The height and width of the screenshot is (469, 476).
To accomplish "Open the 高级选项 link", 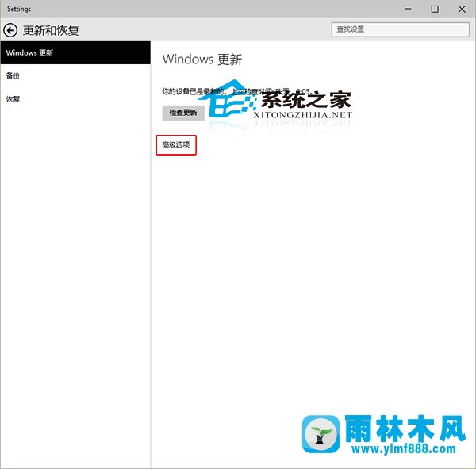I will (x=176, y=145).
